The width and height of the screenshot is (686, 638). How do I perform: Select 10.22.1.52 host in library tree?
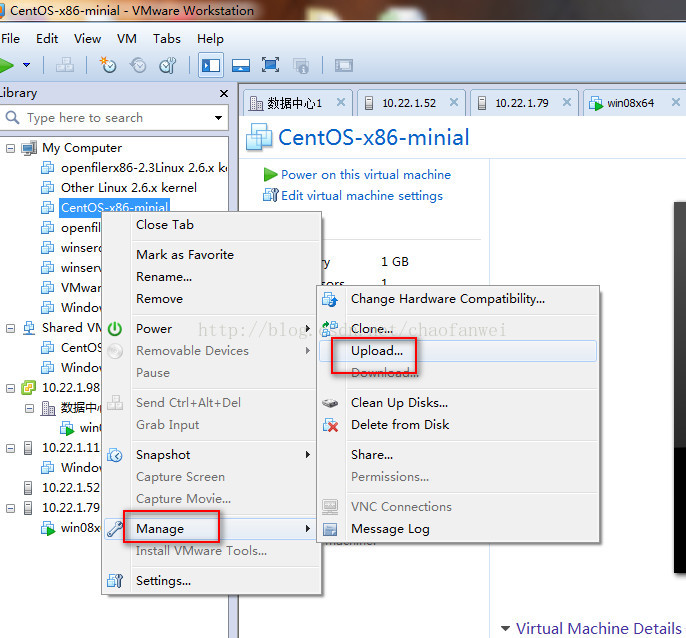(x=71, y=487)
